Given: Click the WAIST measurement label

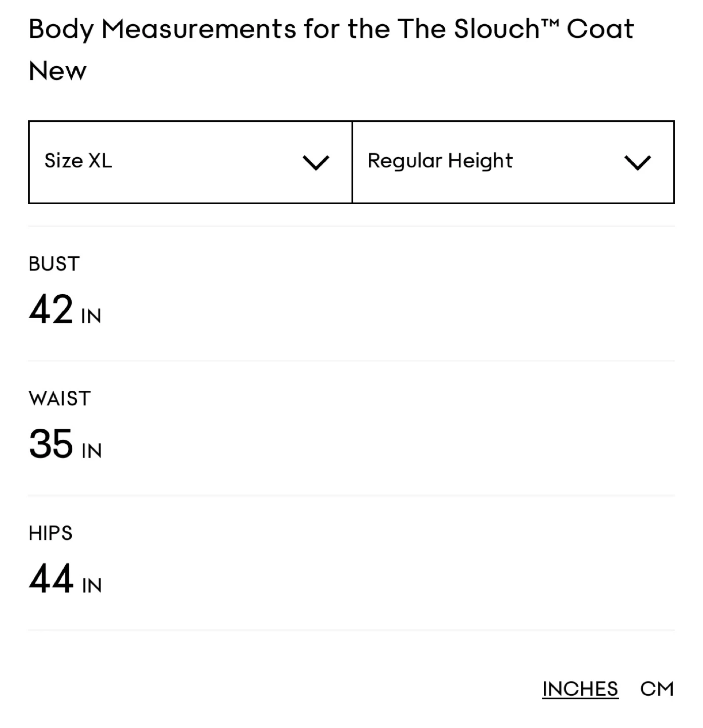Looking at the screenshot, I should [60, 398].
